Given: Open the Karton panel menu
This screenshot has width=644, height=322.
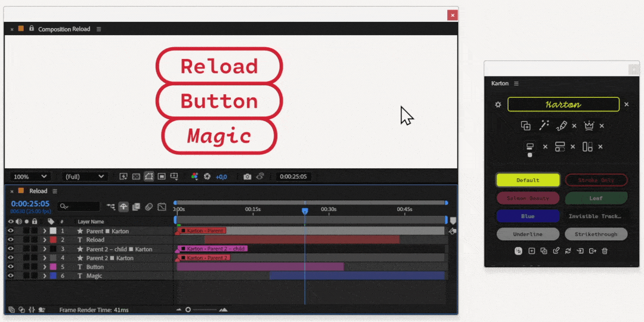Looking at the screenshot, I should 516,83.
